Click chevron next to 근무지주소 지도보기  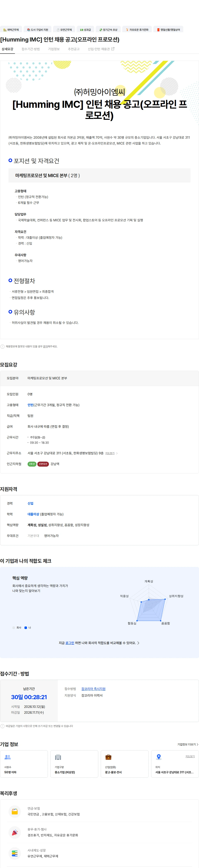point(117,453)
